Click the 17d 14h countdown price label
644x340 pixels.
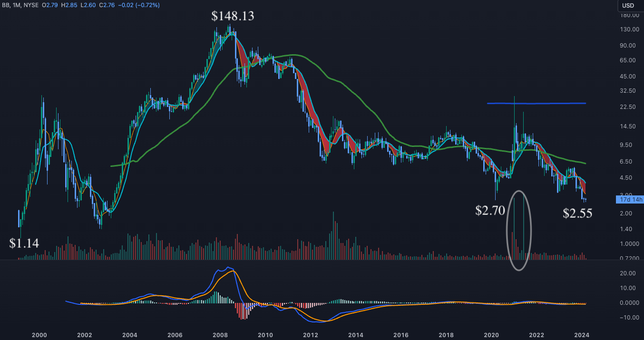pyautogui.click(x=629, y=200)
